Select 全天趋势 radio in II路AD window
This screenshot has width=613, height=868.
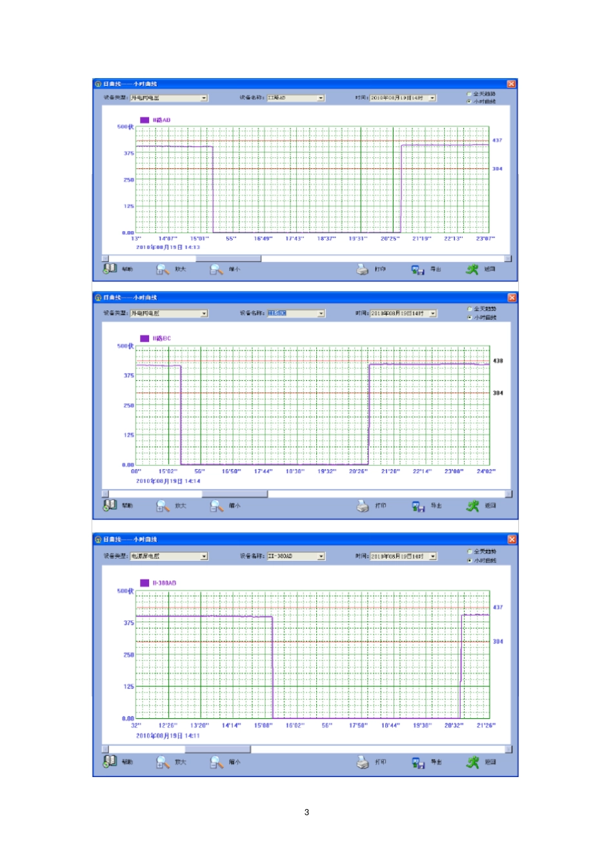pyautogui.click(x=469, y=94)
